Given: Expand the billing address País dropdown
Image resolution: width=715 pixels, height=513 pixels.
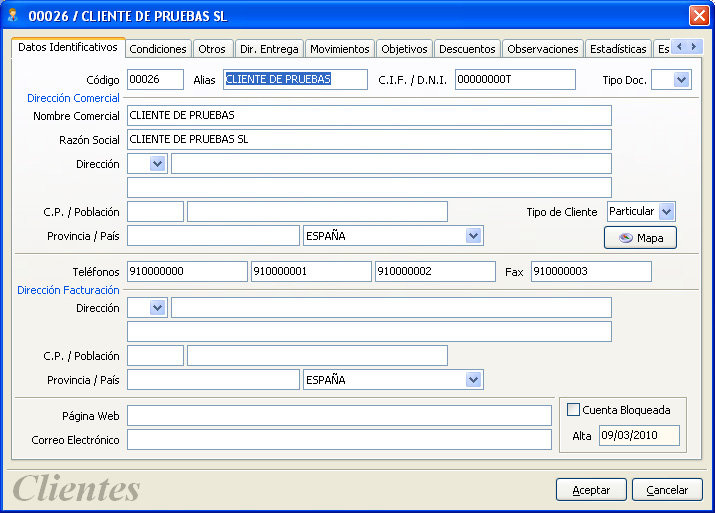Looking at the screenshot, I should [473, 380].
